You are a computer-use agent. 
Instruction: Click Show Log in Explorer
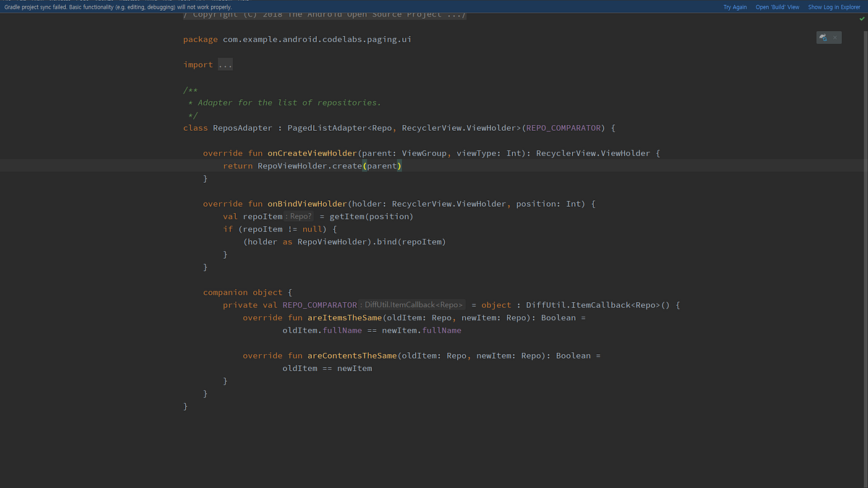coord(833,7)
